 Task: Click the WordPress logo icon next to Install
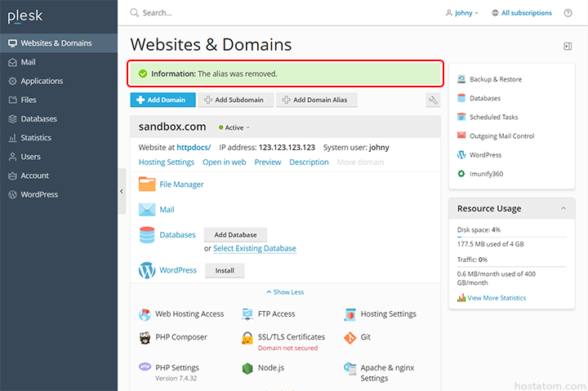click(147, 270)
